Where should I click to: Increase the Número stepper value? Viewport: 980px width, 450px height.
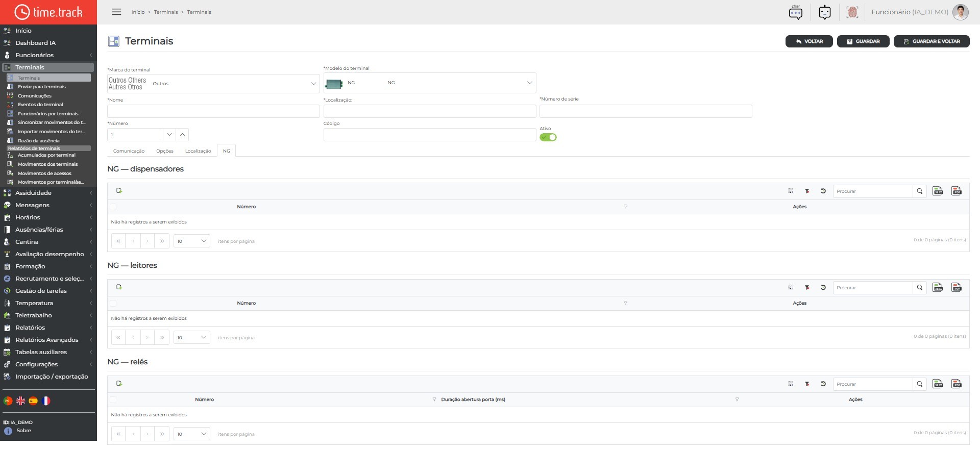[x=182, y=135]
